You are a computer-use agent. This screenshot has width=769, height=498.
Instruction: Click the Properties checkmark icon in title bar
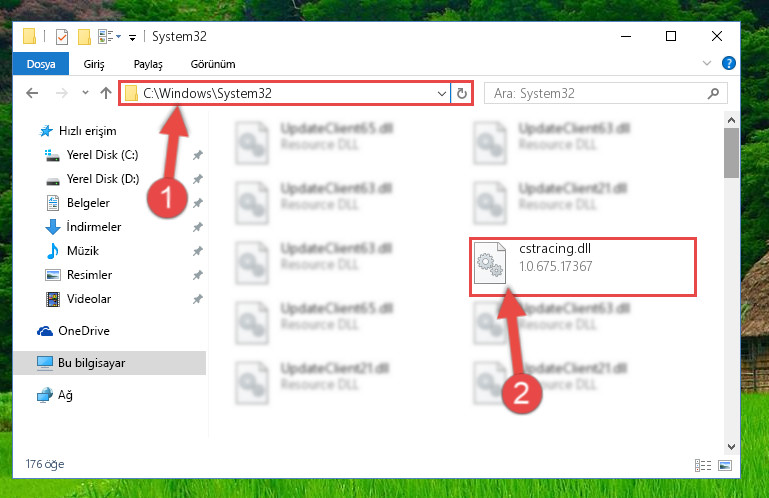pos(62,37)
